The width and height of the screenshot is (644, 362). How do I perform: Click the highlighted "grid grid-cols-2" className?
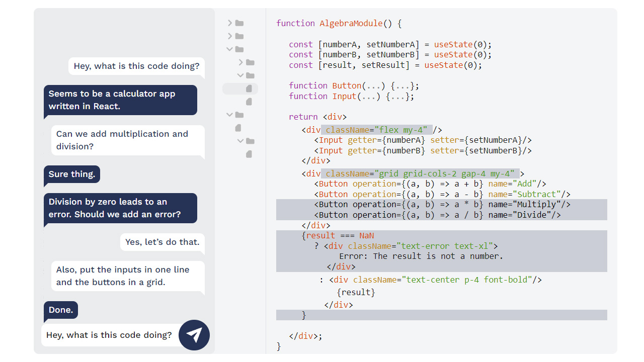[420, 174]
